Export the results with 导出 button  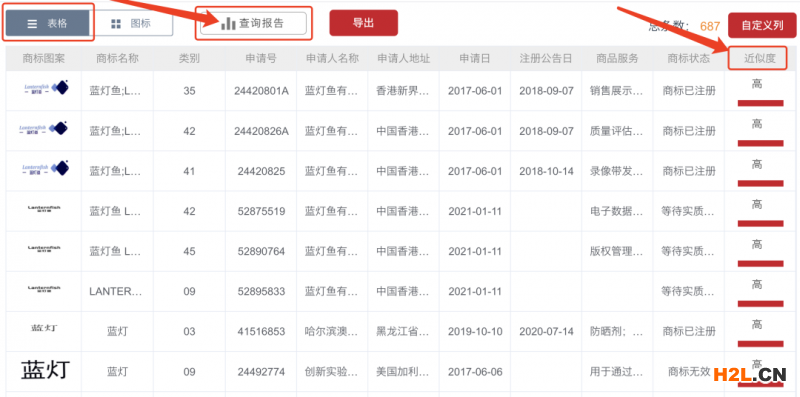363,23
